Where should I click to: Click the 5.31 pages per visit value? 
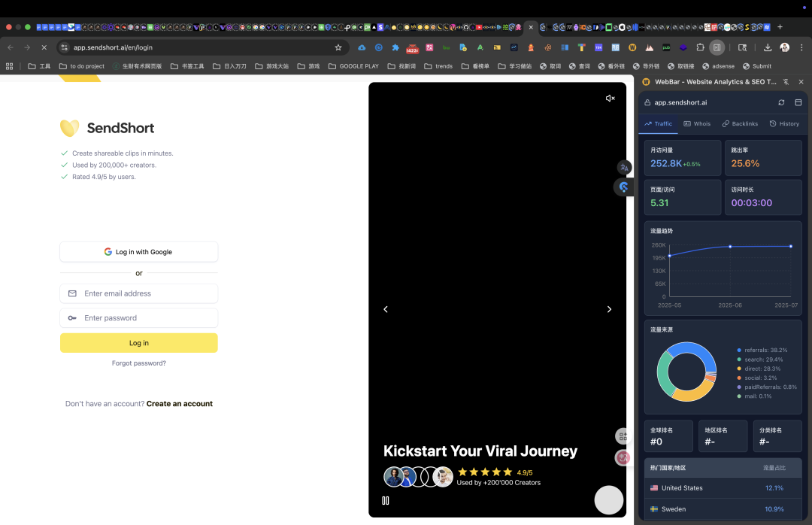(659, 203)
